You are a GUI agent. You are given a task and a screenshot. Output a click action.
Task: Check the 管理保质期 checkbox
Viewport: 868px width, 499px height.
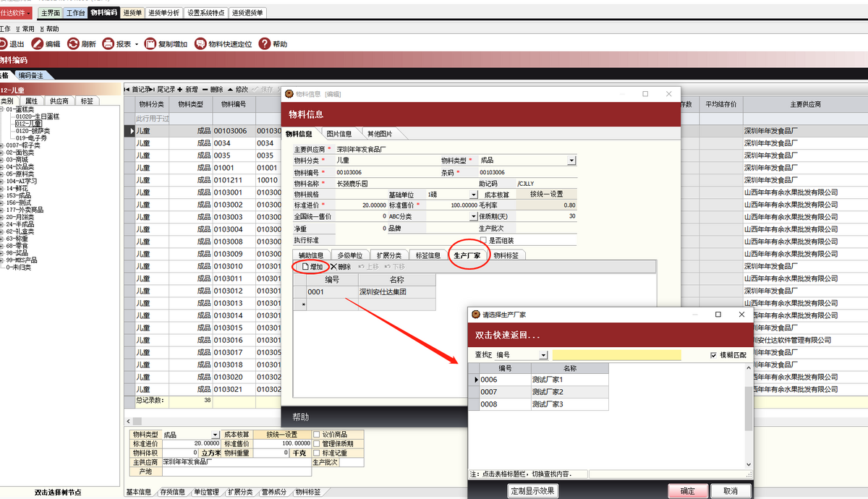coord(317,444)
